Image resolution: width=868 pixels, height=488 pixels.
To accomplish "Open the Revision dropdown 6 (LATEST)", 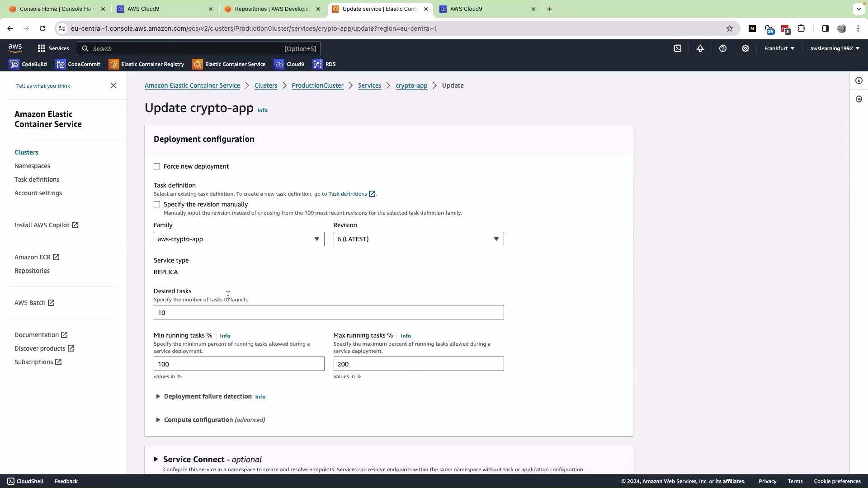I will (x=419, y=239).
